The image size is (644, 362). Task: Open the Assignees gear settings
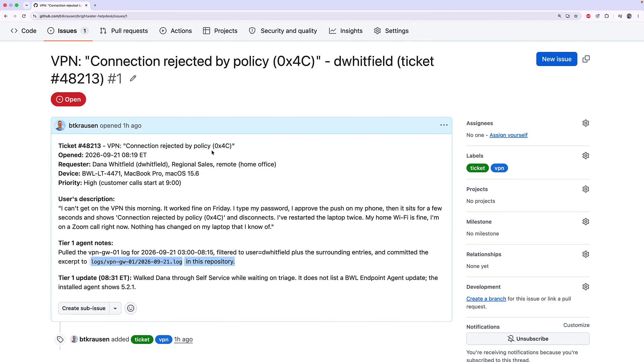pos(586,123)
